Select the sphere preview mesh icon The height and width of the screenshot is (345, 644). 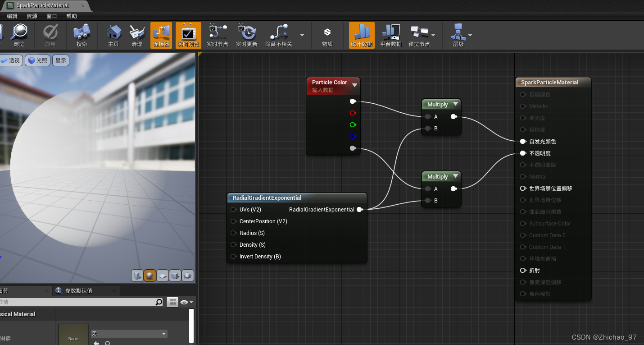click(150, 275)
